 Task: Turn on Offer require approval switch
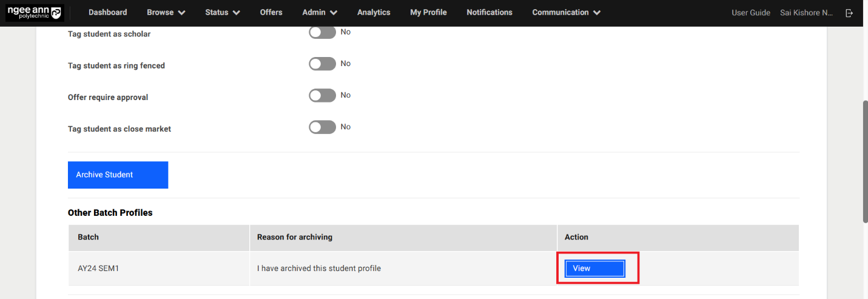(x=322, y=96)
